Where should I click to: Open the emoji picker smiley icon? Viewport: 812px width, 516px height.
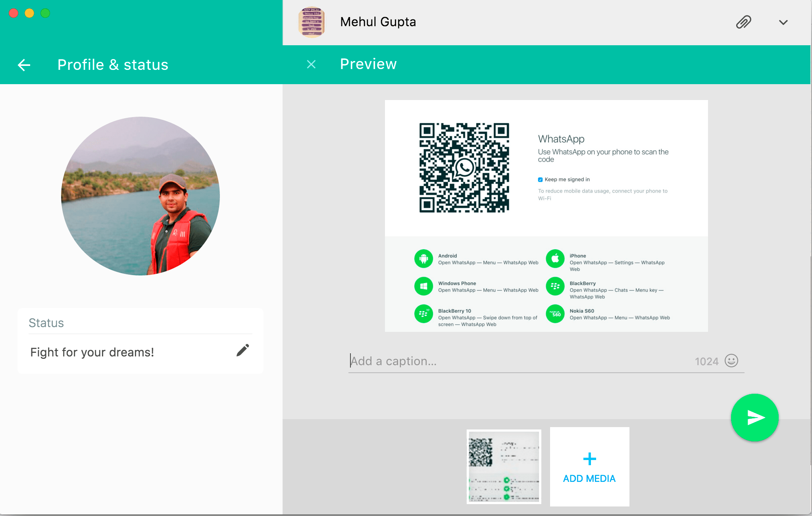(731, 361)
